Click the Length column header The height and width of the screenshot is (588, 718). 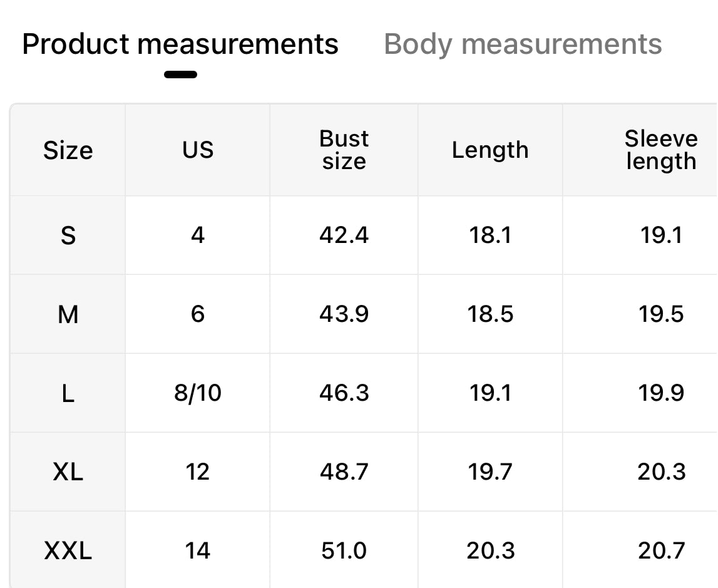click(490, 150)
